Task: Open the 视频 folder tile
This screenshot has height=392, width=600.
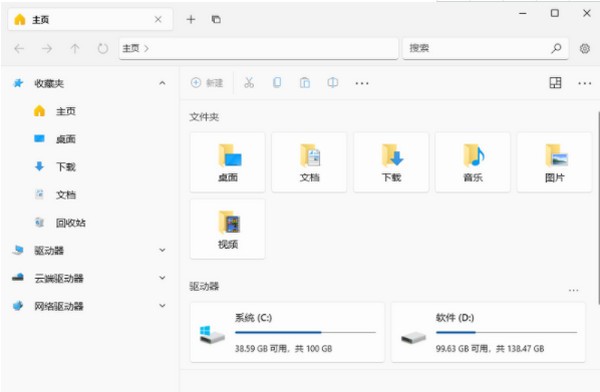Action: 228,229
